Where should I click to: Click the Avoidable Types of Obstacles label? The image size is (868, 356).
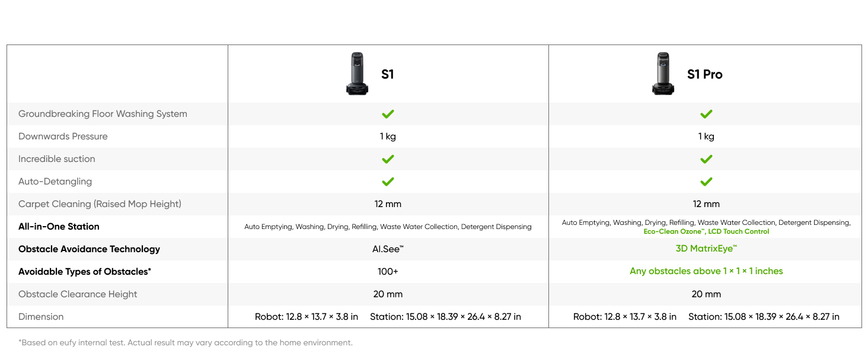pyautogui.click(x=85, y=272)
